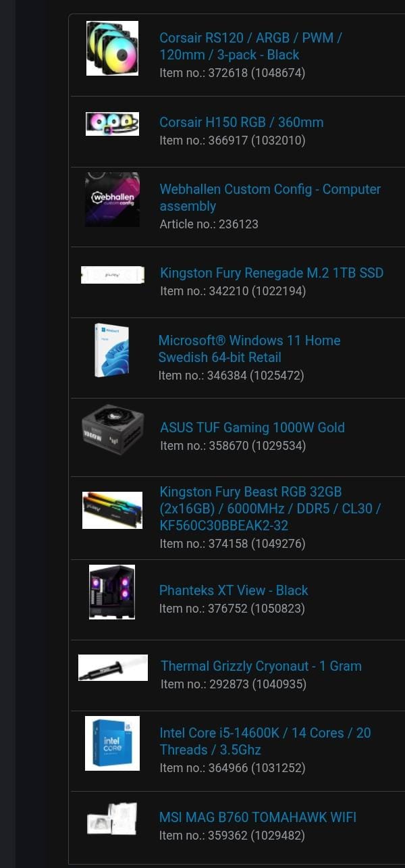The image size is (405, 868).
Task: Open the Windows 11 Home box image
Action: pos(111,351)
